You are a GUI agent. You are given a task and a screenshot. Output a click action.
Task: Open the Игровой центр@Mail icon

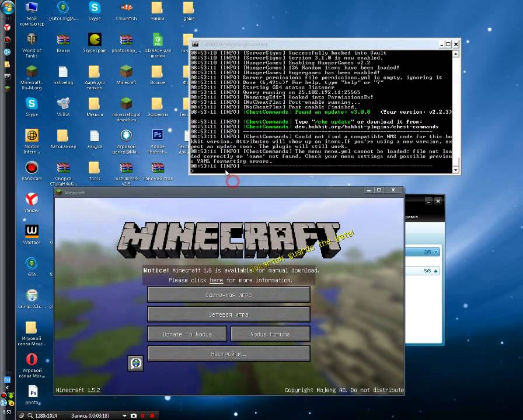[126, 141]
